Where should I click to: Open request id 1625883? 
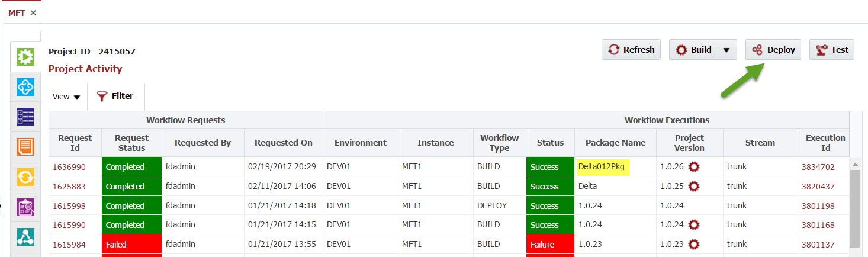coord(69,187)
